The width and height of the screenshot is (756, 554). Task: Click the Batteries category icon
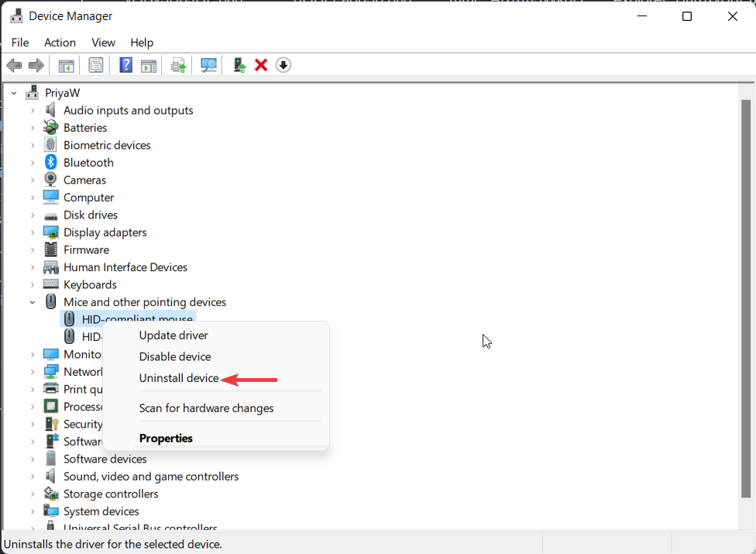click(x=50, y=127)
